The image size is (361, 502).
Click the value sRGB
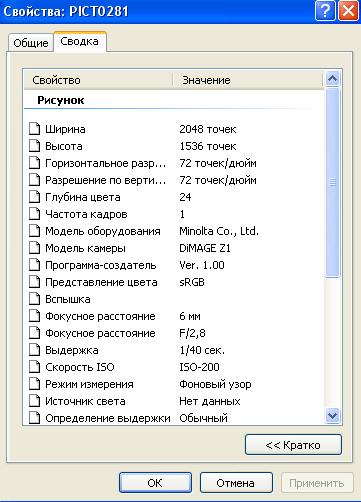pos(192,282)
